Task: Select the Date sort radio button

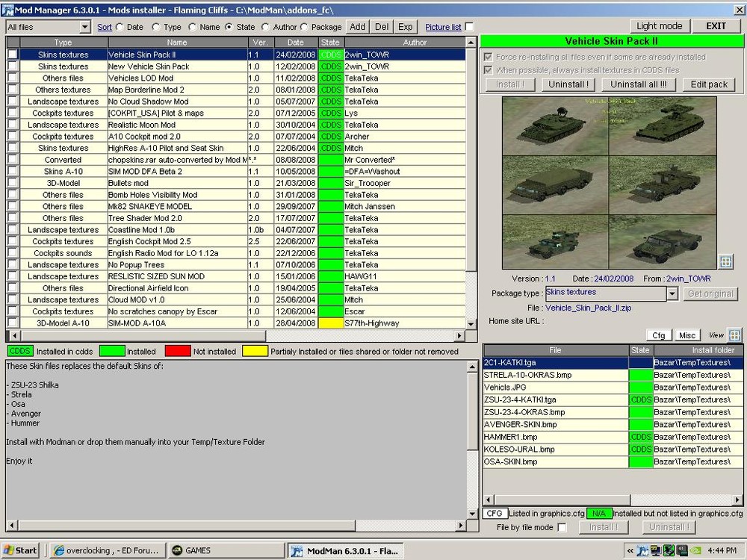Action: pyautogui.click(x=120, y=27)
